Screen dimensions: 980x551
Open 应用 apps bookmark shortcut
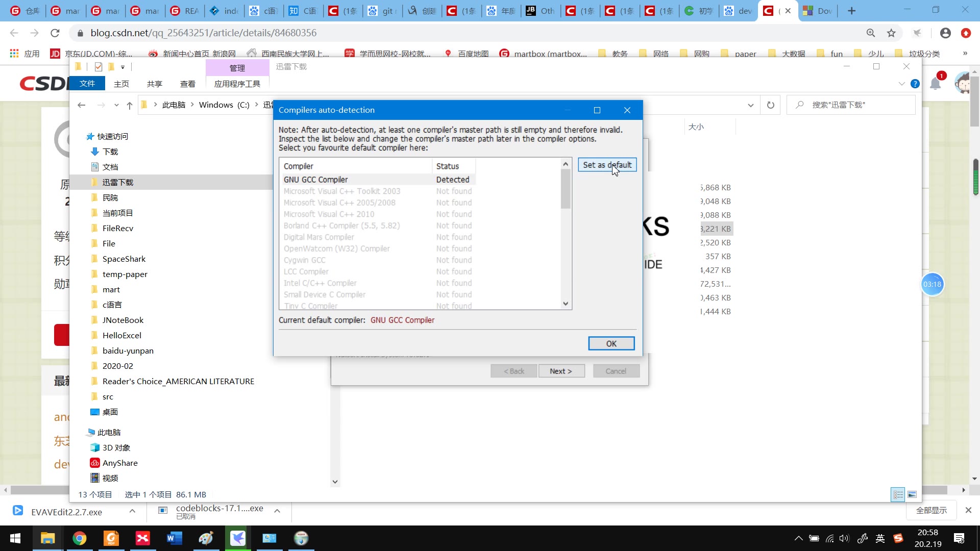pos(25,54)
